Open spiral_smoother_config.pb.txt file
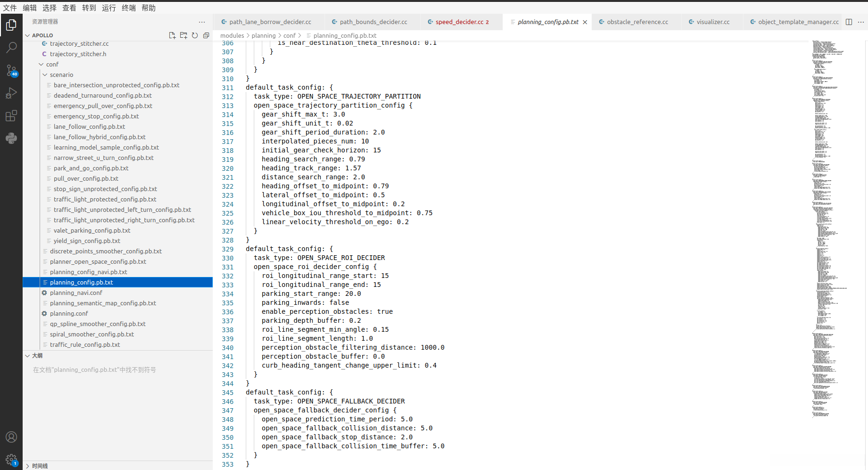 92,334
